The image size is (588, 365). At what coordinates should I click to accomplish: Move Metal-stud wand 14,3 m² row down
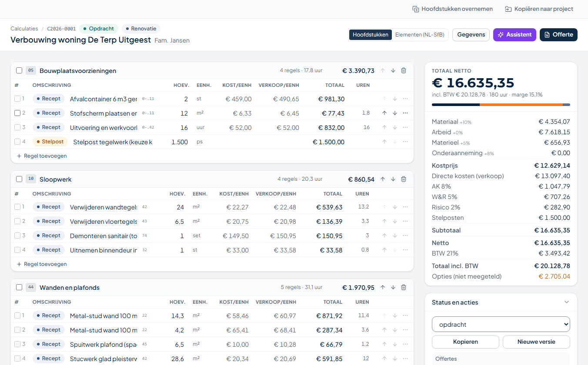(x=395, y=315)
